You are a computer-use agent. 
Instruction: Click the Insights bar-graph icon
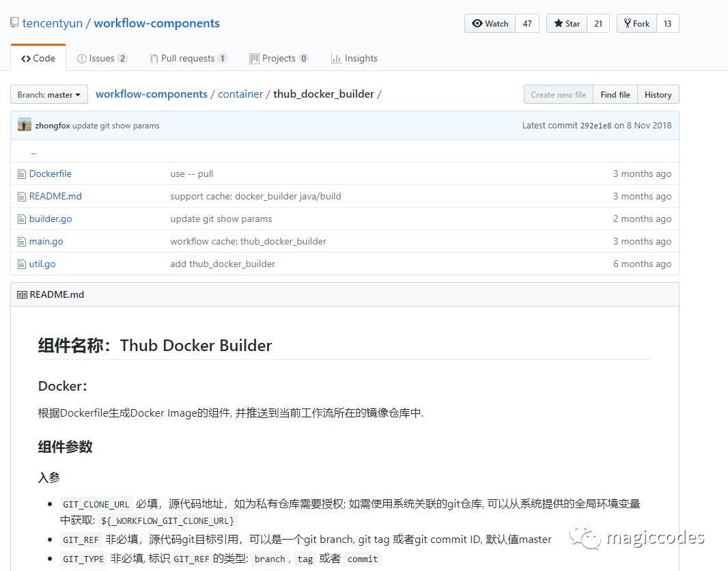point(336,59)
